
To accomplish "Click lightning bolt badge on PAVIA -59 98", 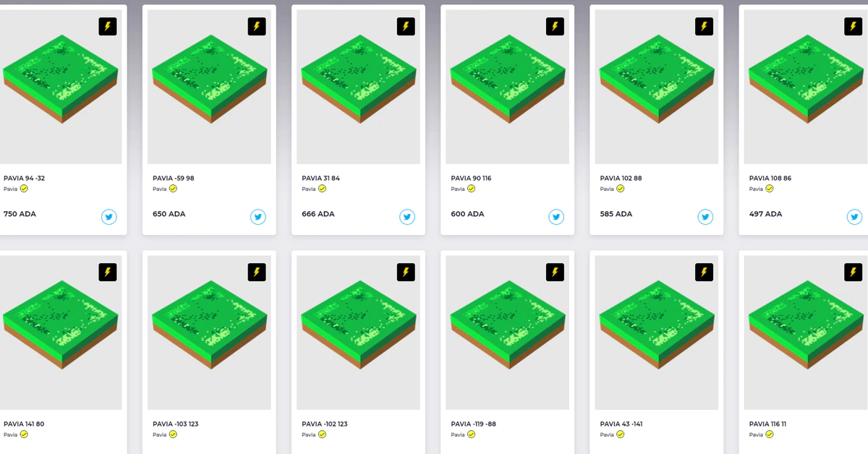I will [x=257, y=27].
